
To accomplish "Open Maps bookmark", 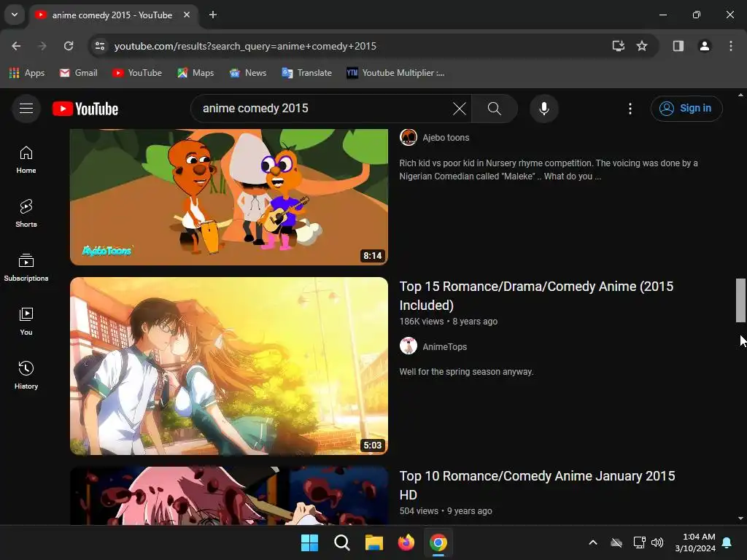I will pos(196,73).
